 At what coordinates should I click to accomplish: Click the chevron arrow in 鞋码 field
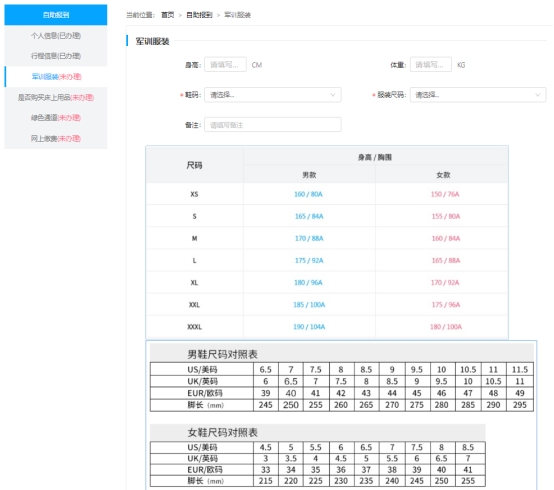pos(332,95)
